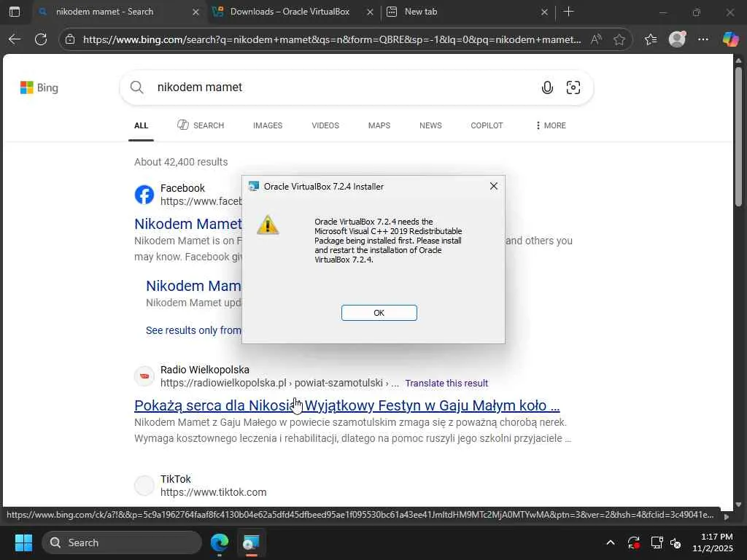Close the Downloads Oracle VirtualBox tab
This screenshot has height=560, width=747.
click(x=370, y=12)
